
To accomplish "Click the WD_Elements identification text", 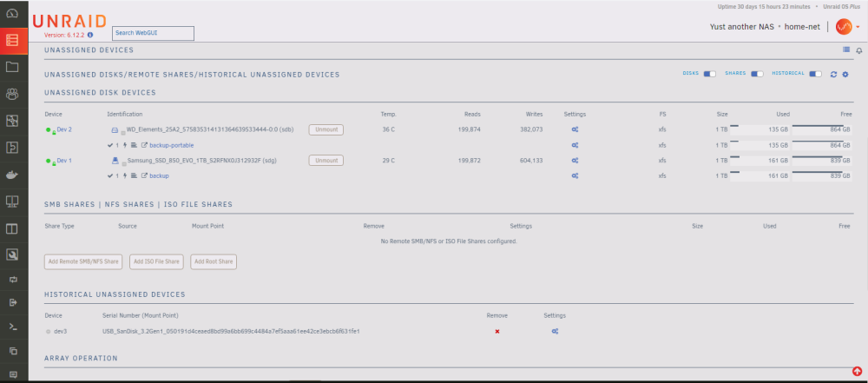I will click(210, 129).
